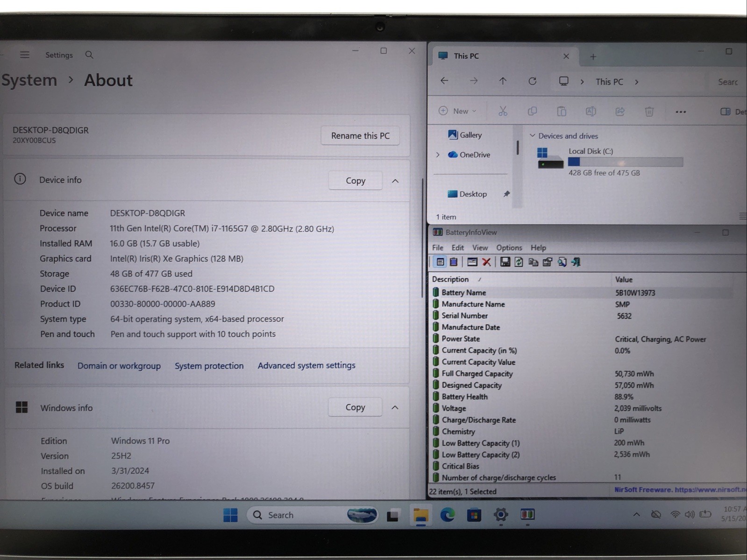747x560 pixels.
Task: Click the red X toolbar icon in BatteryInfoView
Action: tap(486, 262)
